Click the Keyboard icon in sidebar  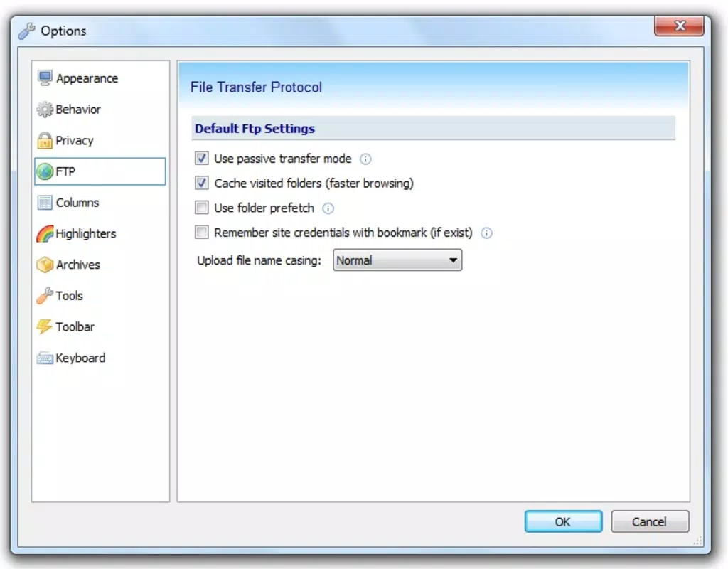click(45, 358)
